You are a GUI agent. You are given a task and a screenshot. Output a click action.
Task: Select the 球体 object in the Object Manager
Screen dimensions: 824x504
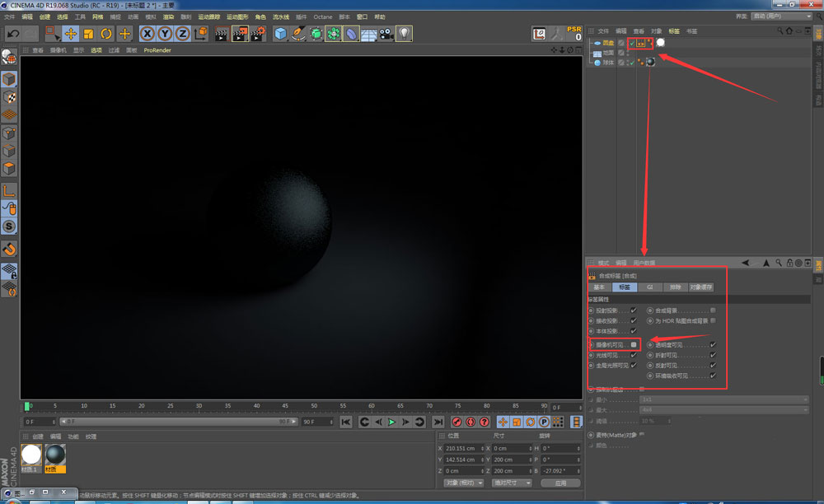tap(609, 62)
